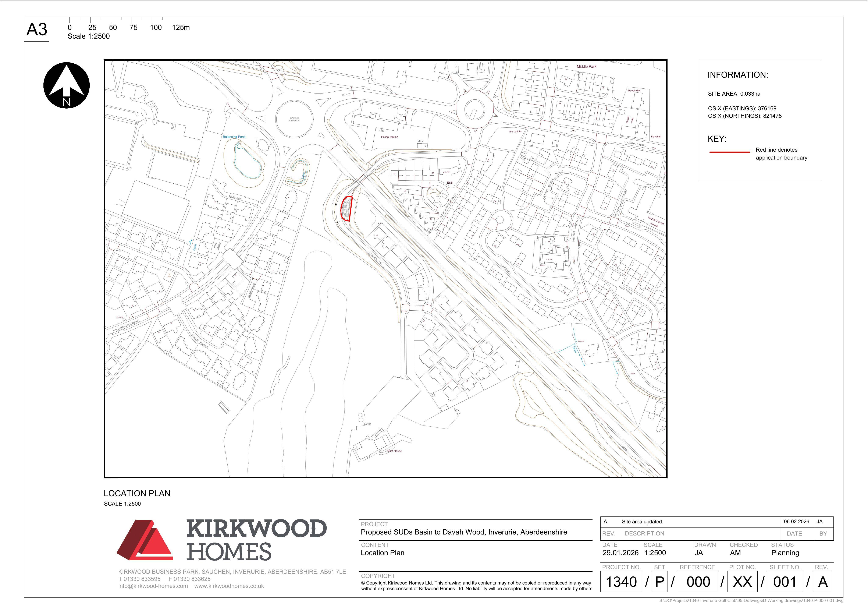Screen dimensions: 868x614
Task: Open the www.kirkwoodhomes.co.uk web address
Action: pos(229,586)
